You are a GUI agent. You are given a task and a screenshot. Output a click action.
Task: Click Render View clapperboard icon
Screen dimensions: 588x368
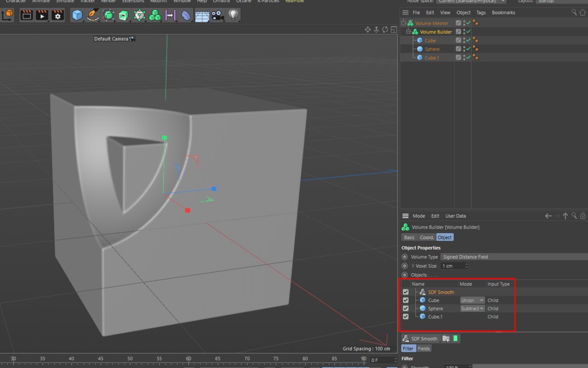27,15
